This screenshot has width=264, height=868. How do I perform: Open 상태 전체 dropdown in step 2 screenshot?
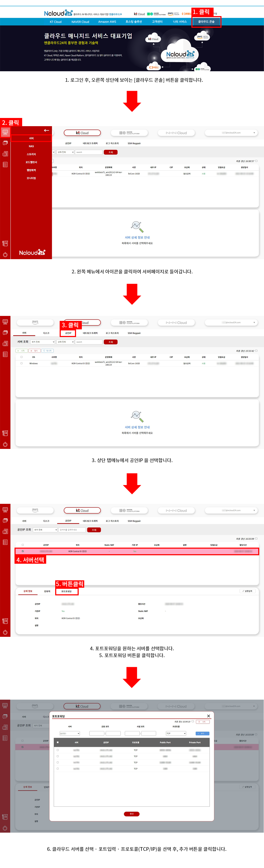pos(65,152)
